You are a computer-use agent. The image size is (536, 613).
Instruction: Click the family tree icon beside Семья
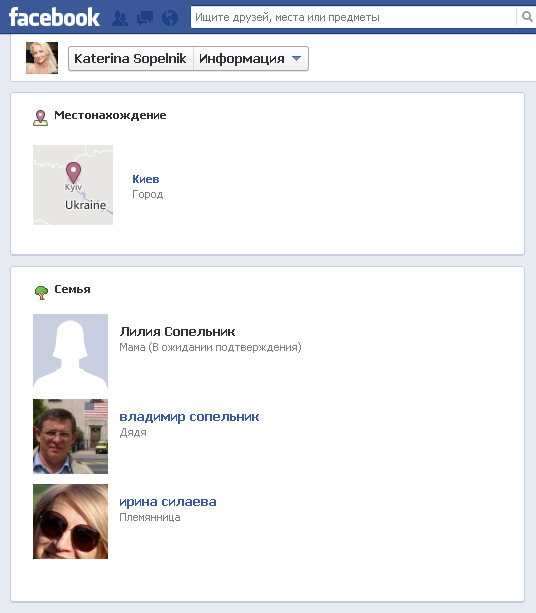(41, 292)
